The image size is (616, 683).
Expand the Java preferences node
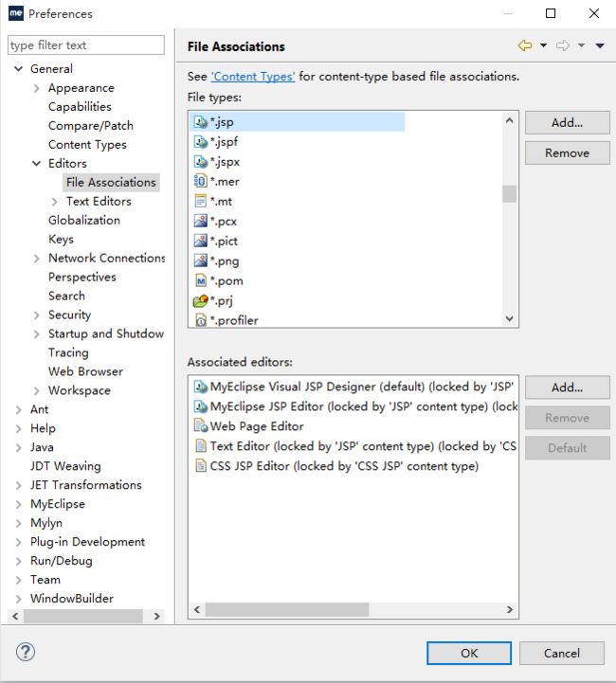tap(18, 447)
